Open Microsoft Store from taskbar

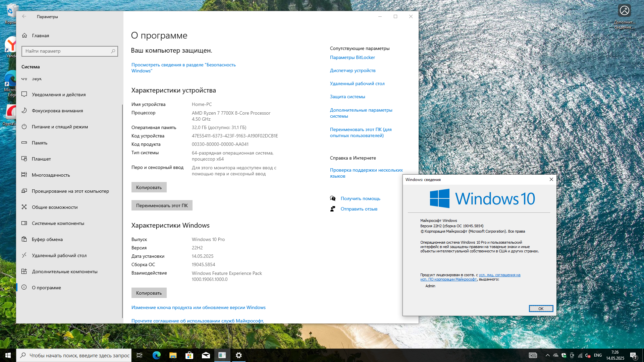(189, 355)
